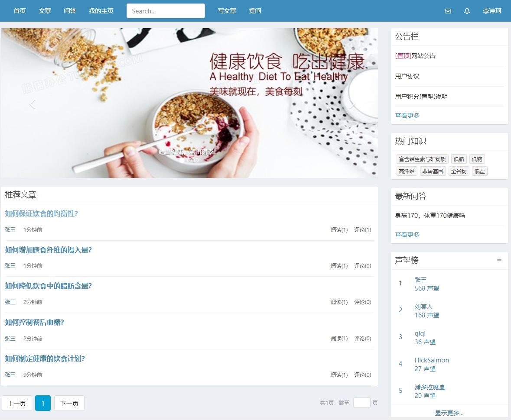Open article 如何控制餐后血糖?

[35, 322]
